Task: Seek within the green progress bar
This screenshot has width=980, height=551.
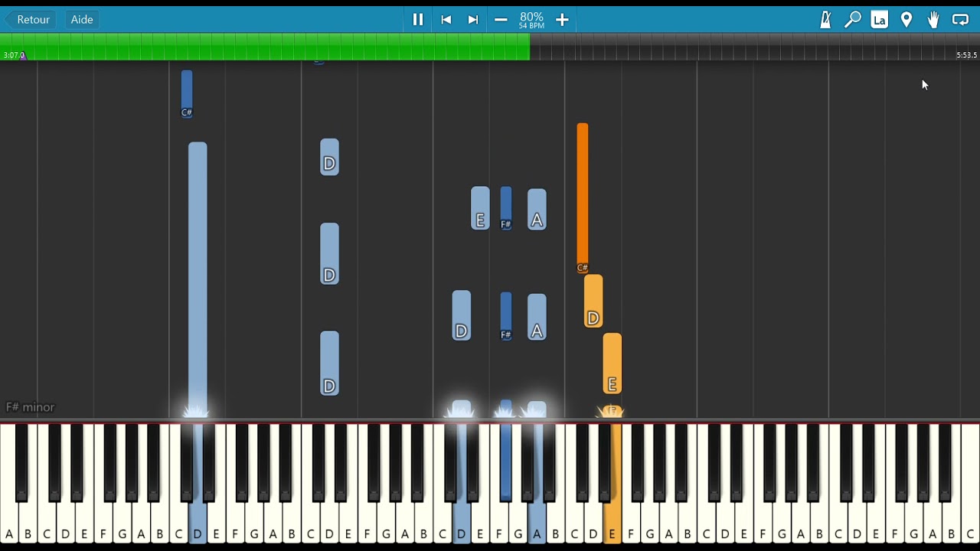Action: (x=265, y=47)
